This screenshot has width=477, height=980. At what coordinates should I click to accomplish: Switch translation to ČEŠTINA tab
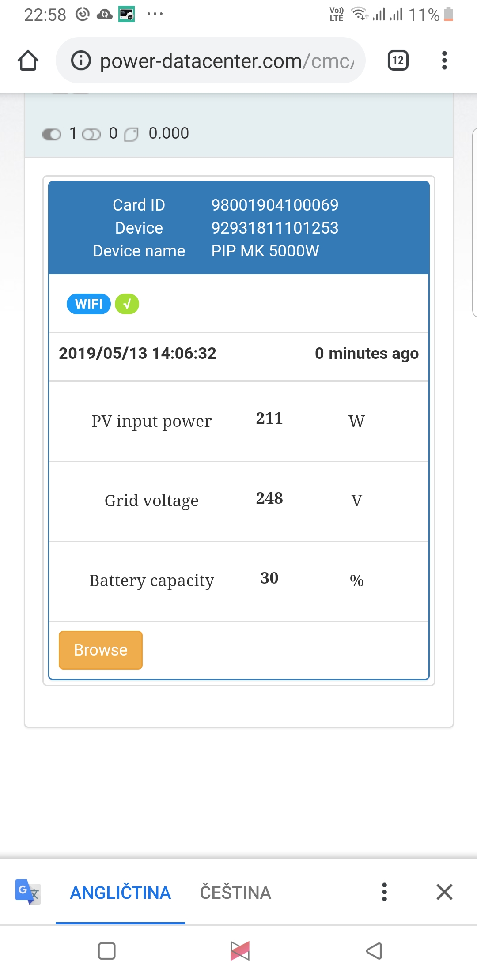(x=235, y=893)
